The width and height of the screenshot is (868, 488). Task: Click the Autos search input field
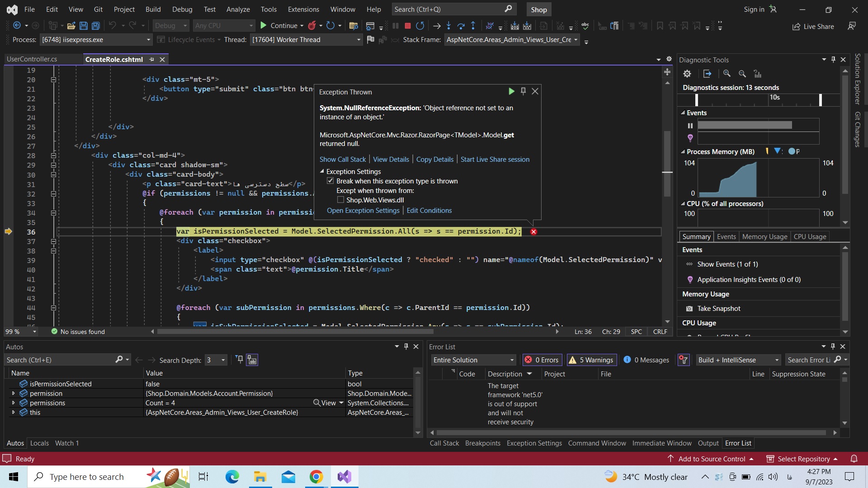pos(59,360)
